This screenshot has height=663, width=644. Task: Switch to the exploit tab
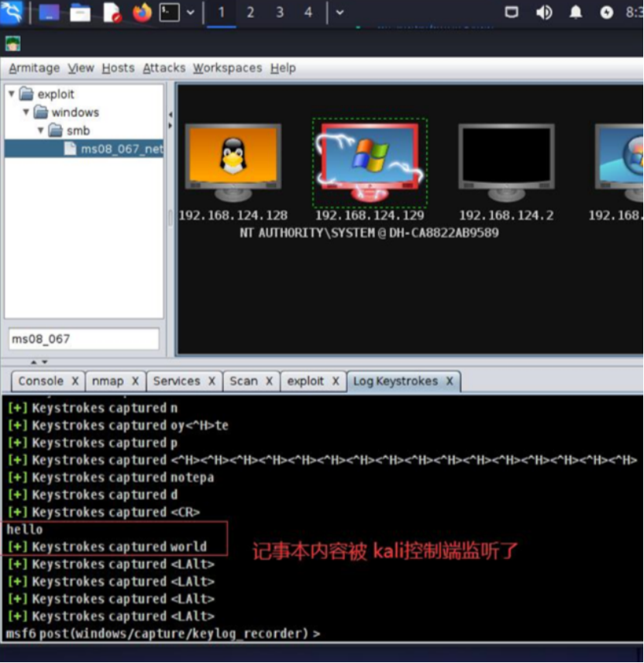tap(305, 381)
